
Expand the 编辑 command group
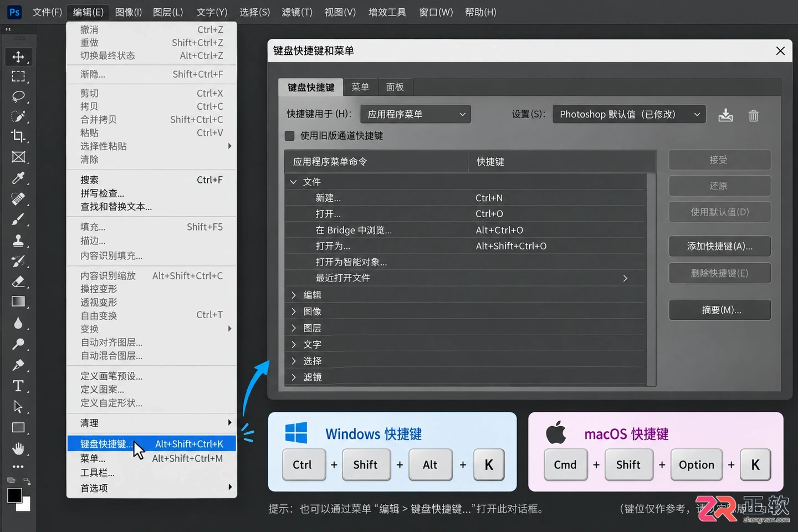[x=294, y=295]
